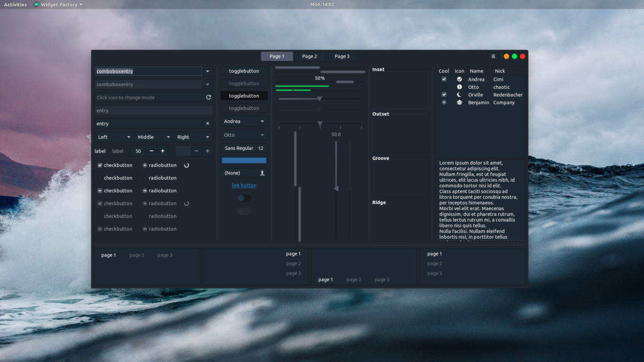The width and height of the screenshot is (644, 362).
Task: Click the spinner next to the checked radiobutton
Action: tap(187, 166)
